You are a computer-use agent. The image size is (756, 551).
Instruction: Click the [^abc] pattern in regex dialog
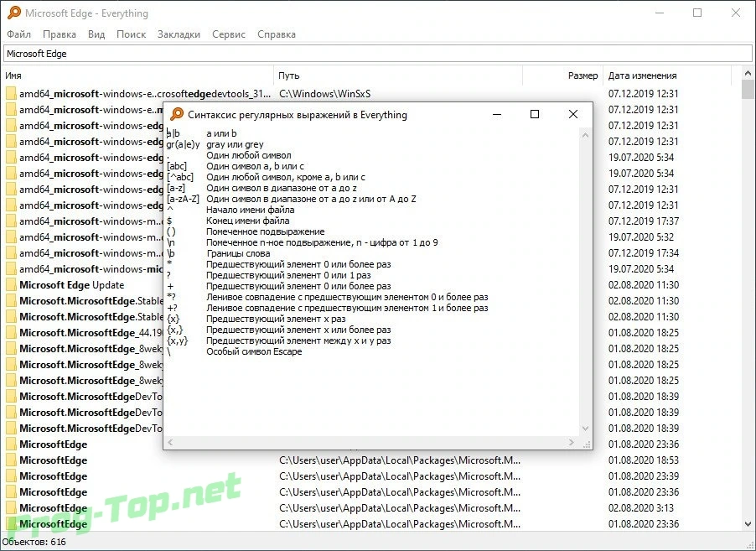click(180, 177)
